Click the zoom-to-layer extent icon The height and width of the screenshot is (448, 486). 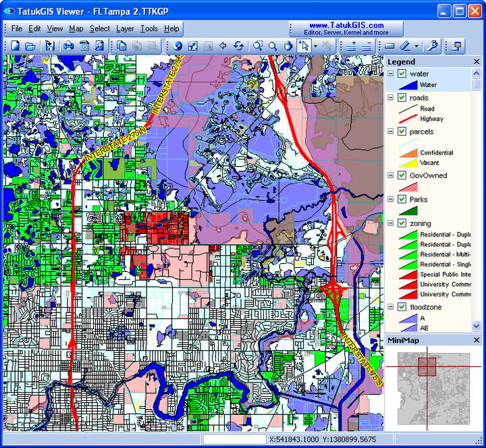pyautogui.click(x=193, y=46)
